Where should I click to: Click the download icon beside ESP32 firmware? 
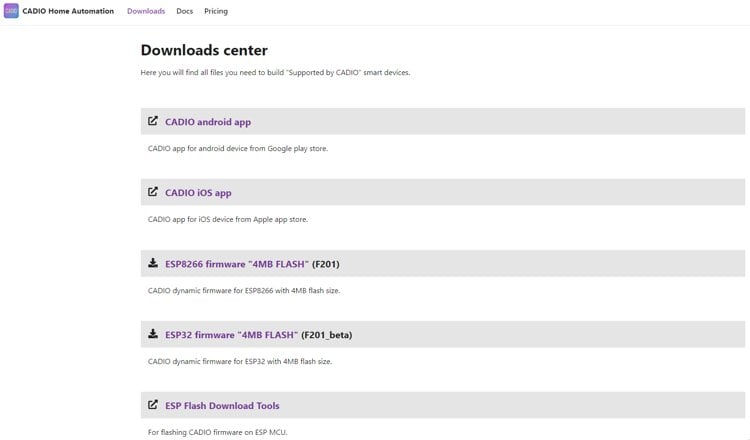pos(153,334)
